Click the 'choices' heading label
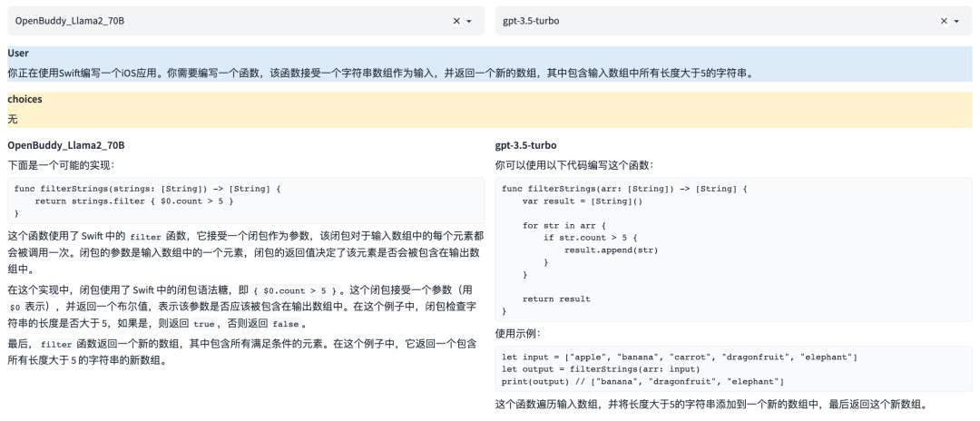This screenshot has height=421, width=980. pyautogui.click(x=25, y=99)
